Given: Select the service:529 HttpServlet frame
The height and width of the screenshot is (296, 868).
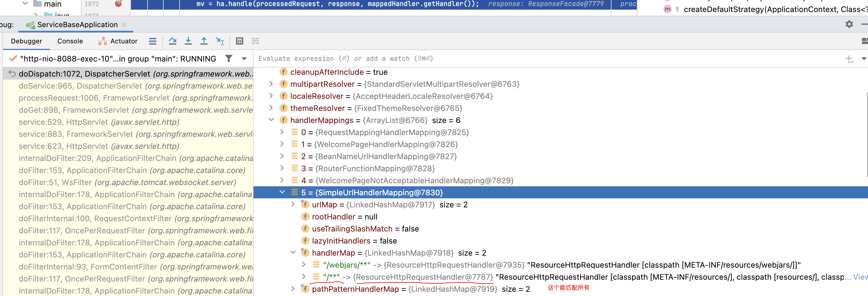Looking at the screenshot, I should [128, 122].
